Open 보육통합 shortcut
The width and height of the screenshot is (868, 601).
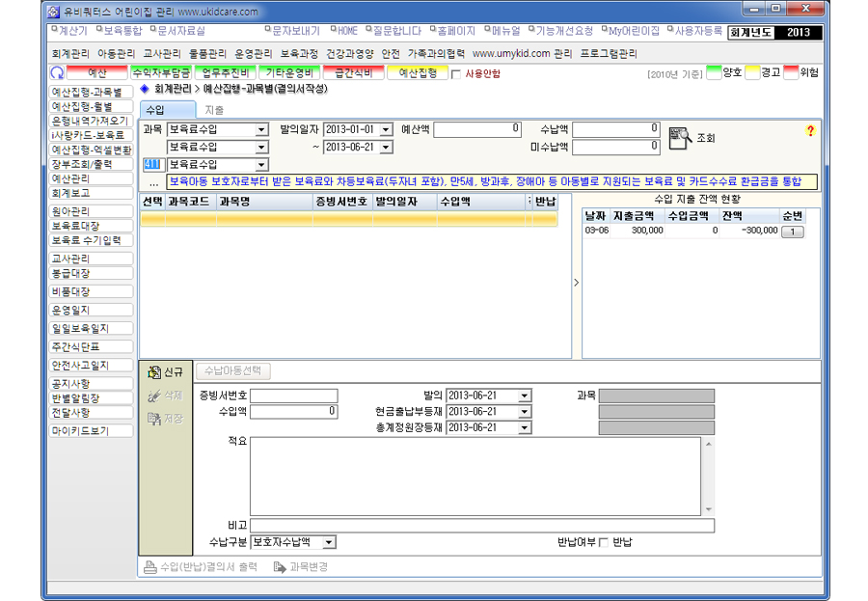[x=119, y=31]
